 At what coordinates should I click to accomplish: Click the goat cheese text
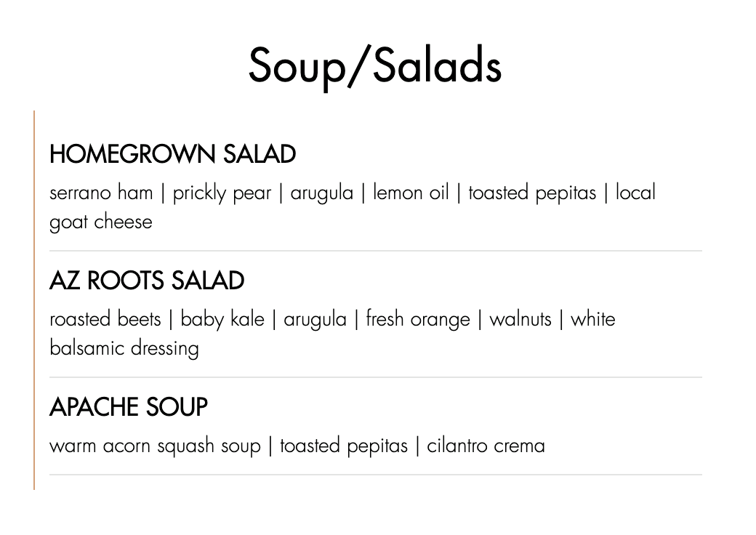click(101, 222)
